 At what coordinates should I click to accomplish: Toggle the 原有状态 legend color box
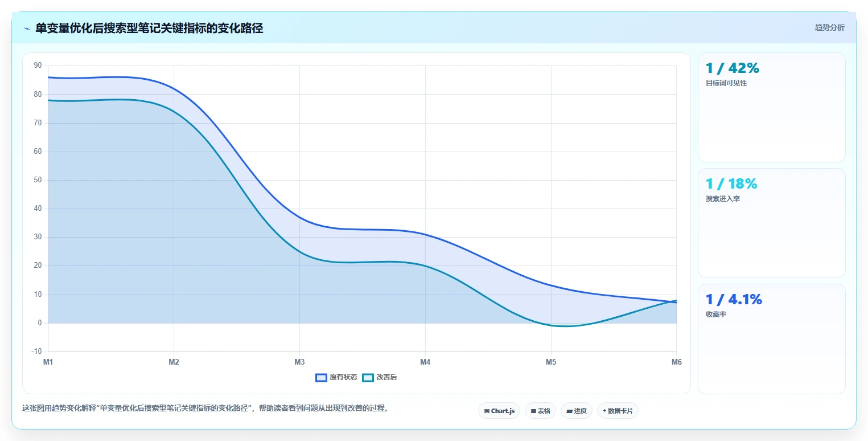[321, 377]
